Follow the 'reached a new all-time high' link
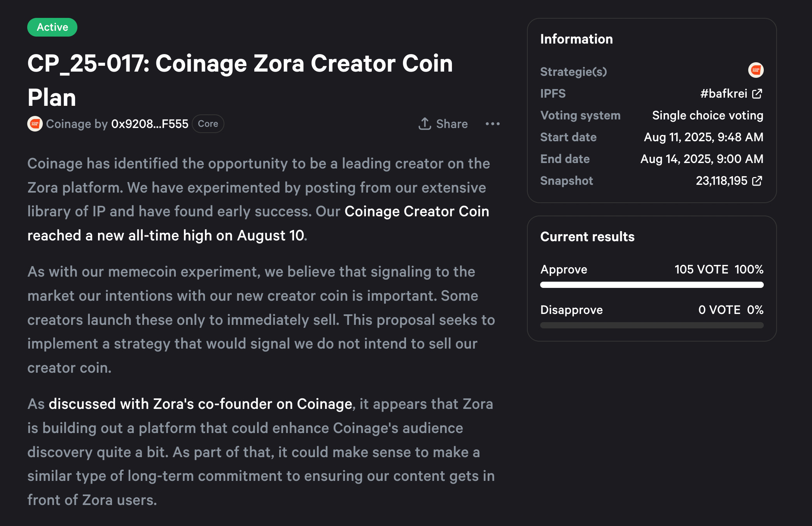812x526 pixels. [166, 235]
